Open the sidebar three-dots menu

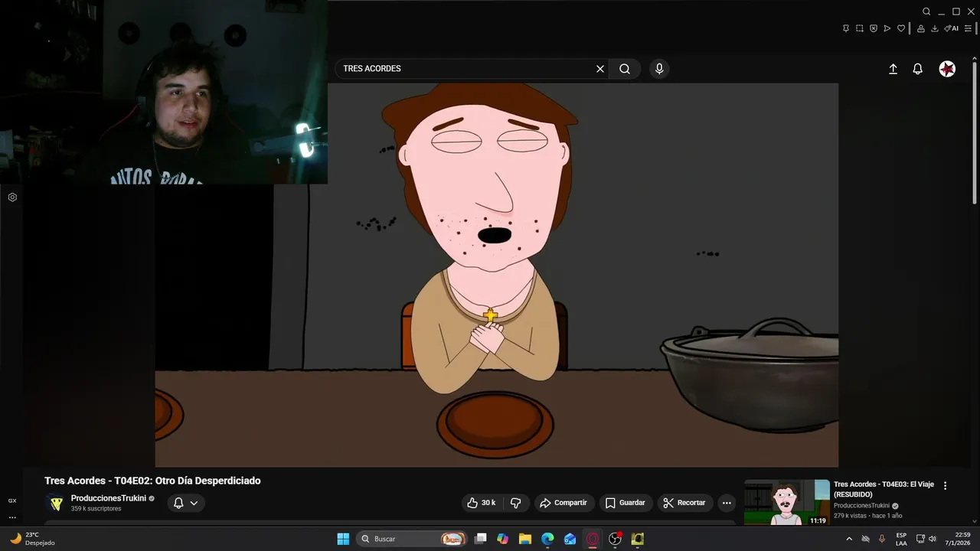12,517
